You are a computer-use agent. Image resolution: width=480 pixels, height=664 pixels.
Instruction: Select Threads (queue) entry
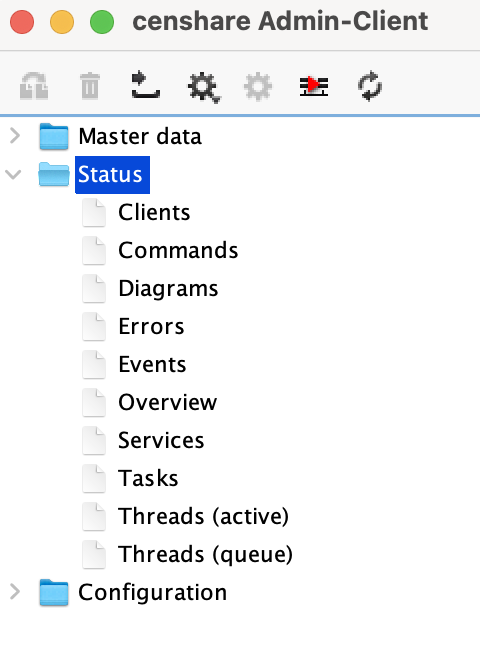coord(205,555)
